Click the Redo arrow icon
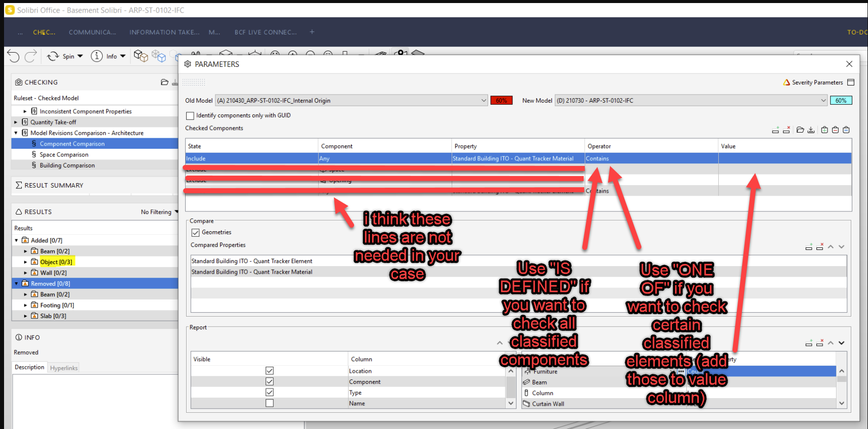Viewport: 868px width, 429px height. pos(31,56)
